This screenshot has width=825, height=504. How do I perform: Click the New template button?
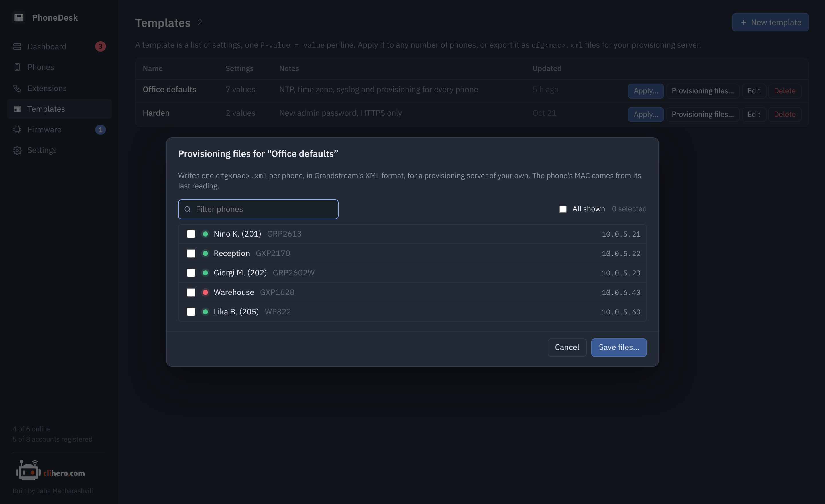coord(770,22)
